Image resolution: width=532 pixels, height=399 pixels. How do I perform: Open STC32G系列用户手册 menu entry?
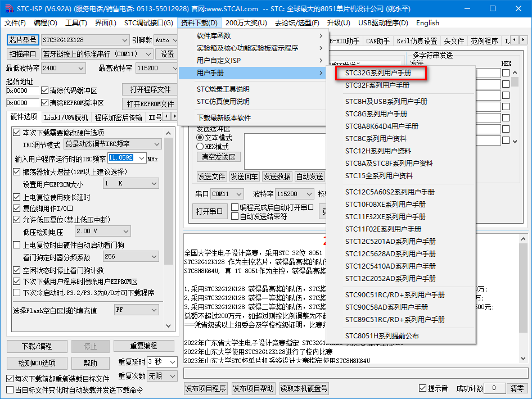377,73
